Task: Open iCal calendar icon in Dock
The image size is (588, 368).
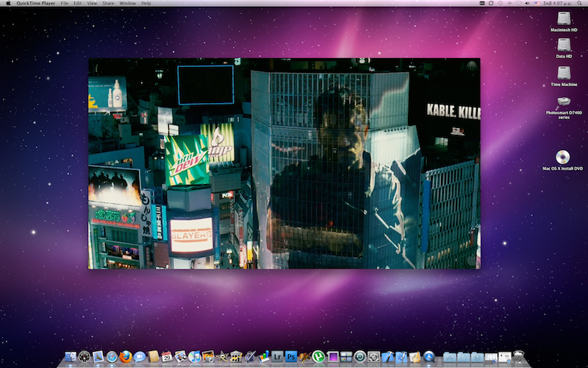Action: tap(167, 356)
